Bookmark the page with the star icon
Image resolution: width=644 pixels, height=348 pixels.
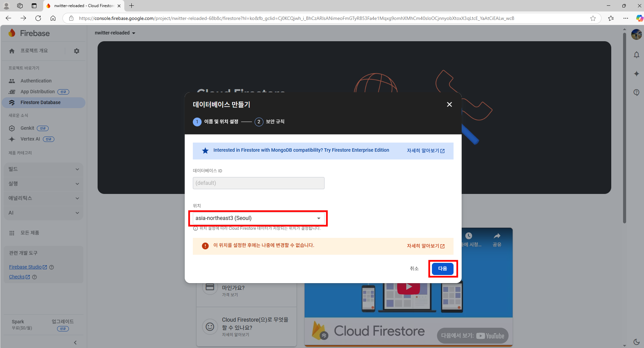593,18
